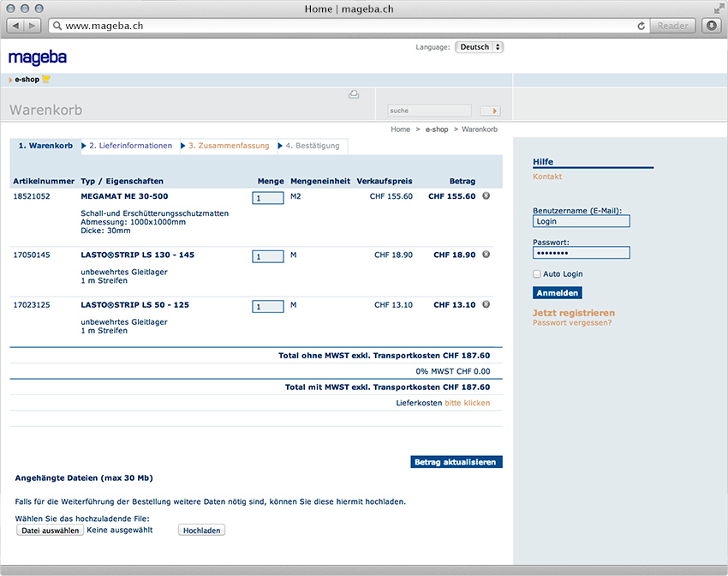Click the print icon above the search box

[x=354, y=94]
